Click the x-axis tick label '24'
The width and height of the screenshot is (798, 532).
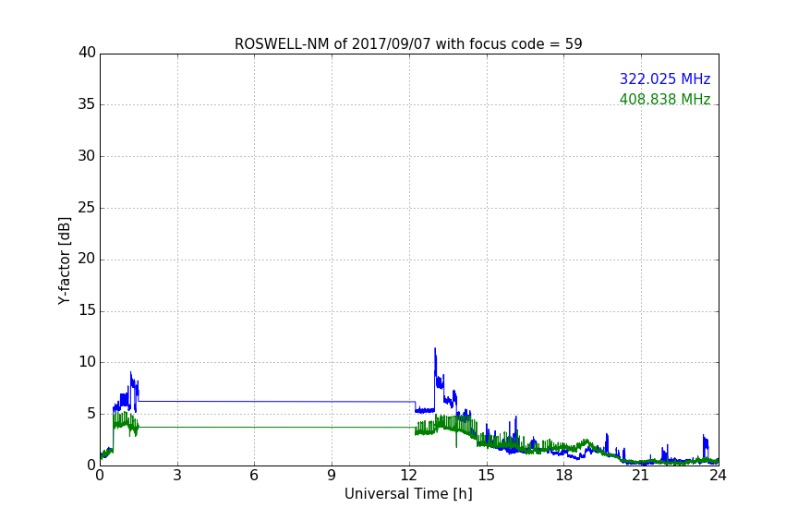tap(718, 476)
